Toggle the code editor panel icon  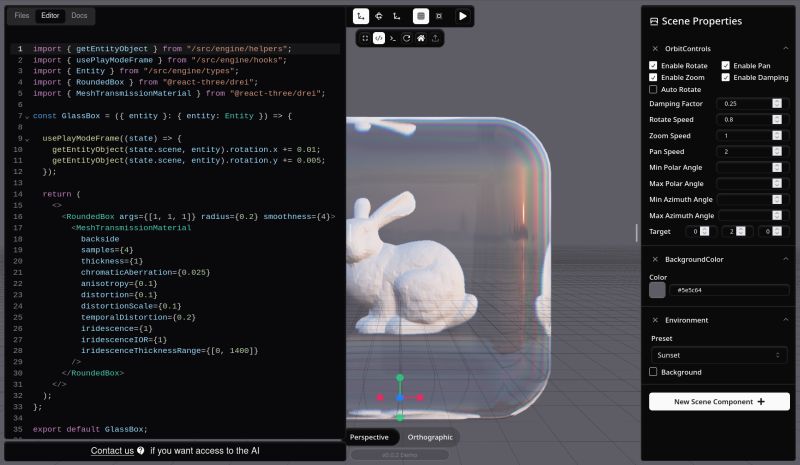(x=379, y=38)
